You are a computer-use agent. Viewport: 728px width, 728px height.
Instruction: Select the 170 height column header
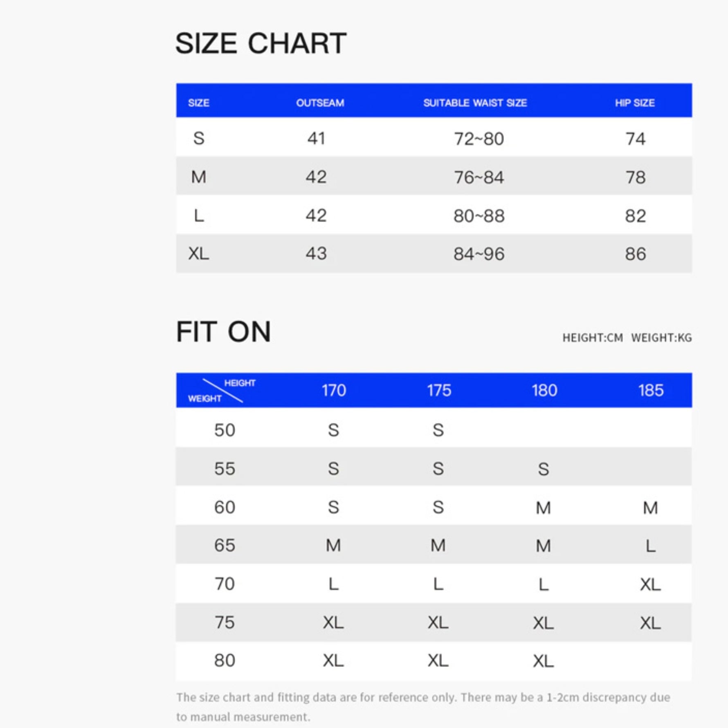tap(334, 390)
